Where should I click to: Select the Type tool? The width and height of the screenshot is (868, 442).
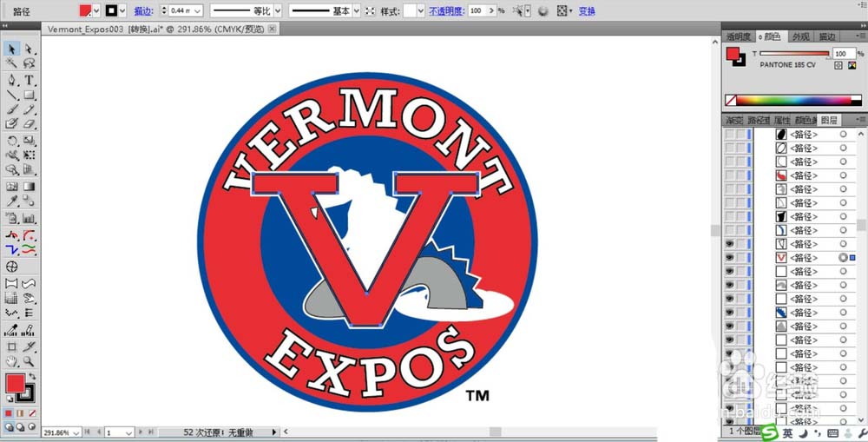29,80
